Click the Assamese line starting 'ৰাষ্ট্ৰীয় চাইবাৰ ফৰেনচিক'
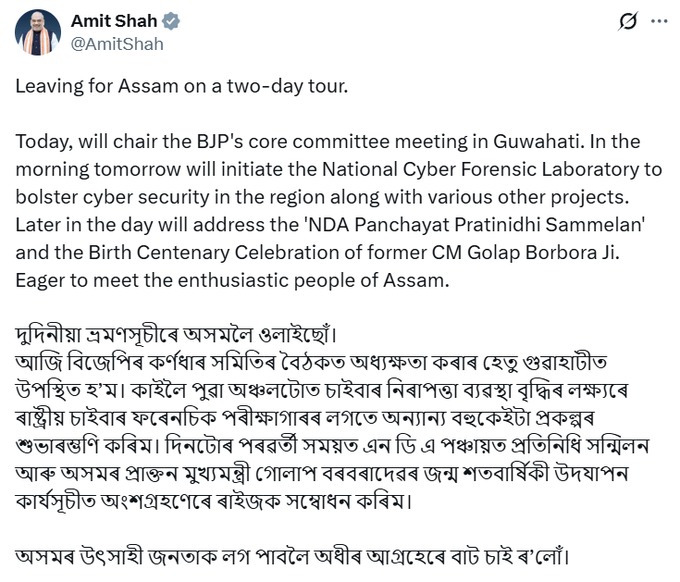Viewport: 680px width, 582px height. tap(305, 419)
